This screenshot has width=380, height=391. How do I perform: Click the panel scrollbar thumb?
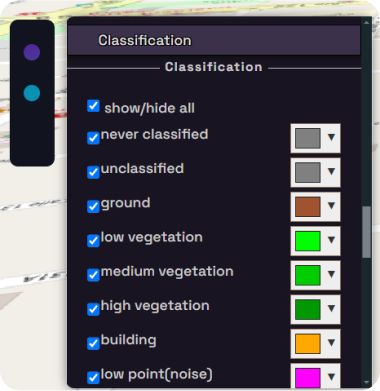(366, 232)
